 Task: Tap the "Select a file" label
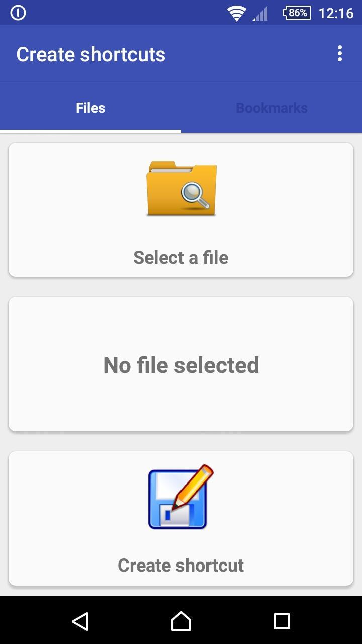(x=181, y=257)
